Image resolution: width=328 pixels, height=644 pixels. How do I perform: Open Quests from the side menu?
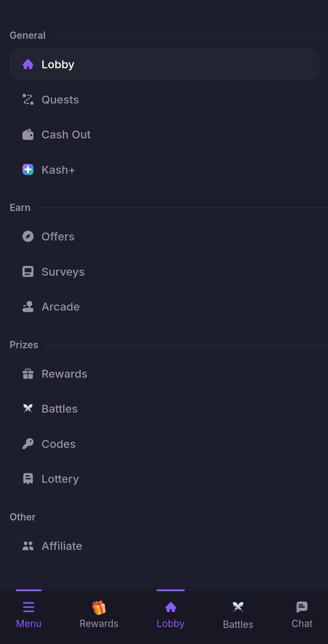[x=164, y=100]
